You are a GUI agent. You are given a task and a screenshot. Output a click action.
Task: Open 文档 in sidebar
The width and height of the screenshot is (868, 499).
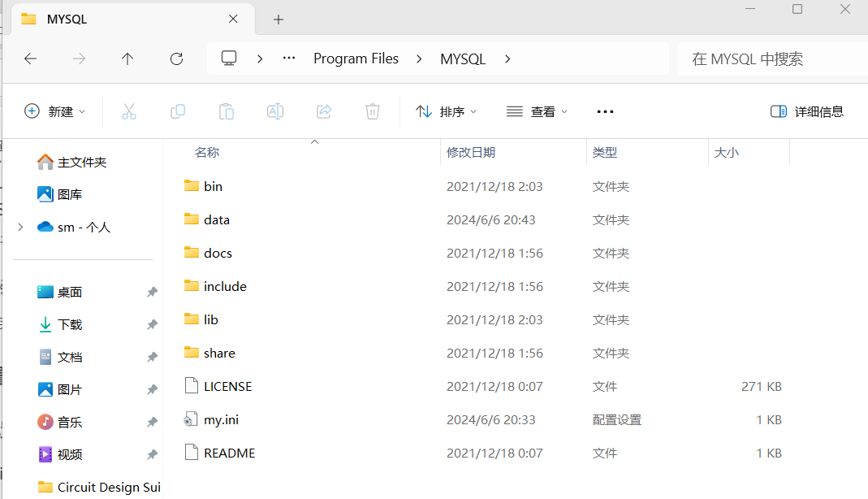[60, 358]
